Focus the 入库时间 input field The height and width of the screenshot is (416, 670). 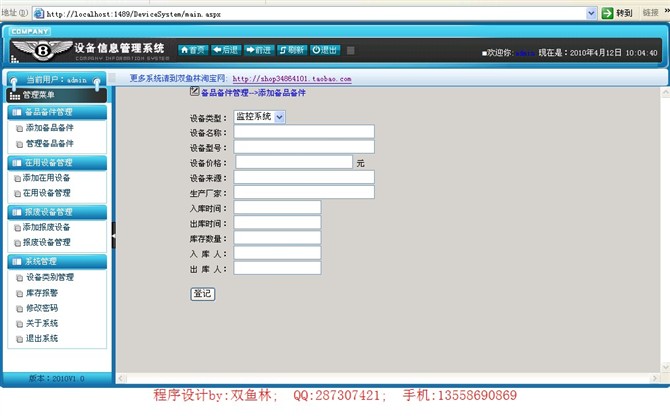pyautogui.click(x=277, y=207)
